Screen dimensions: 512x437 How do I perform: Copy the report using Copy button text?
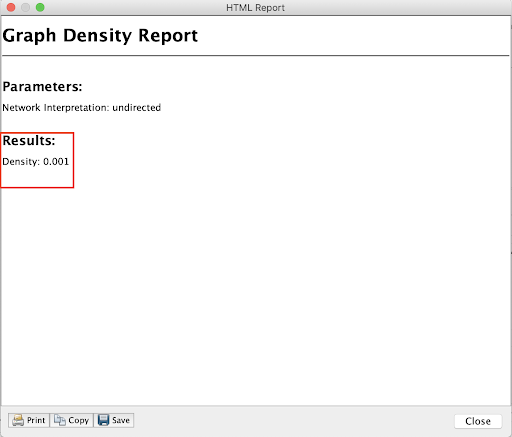[79, 420]
